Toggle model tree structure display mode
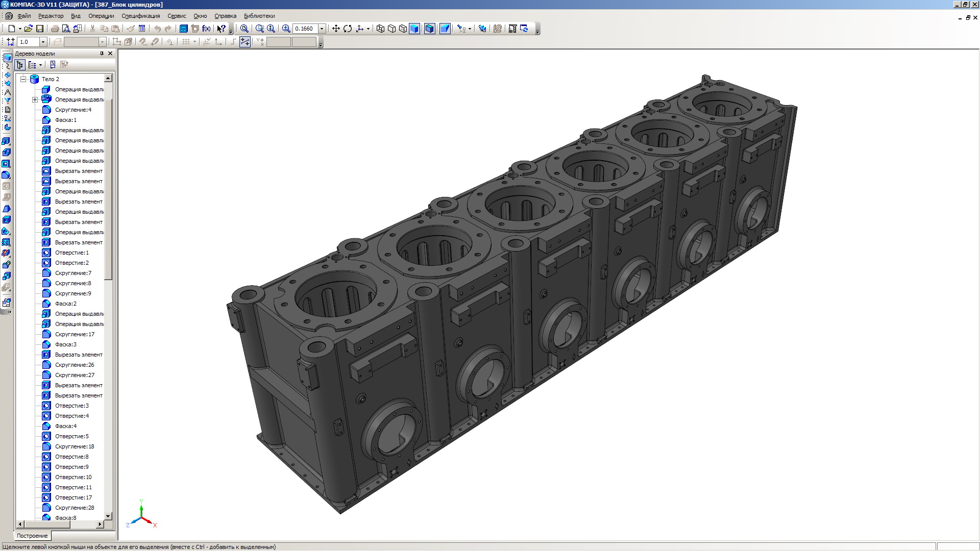The width and height of the screenshot is (980, 551). point(20,65)
